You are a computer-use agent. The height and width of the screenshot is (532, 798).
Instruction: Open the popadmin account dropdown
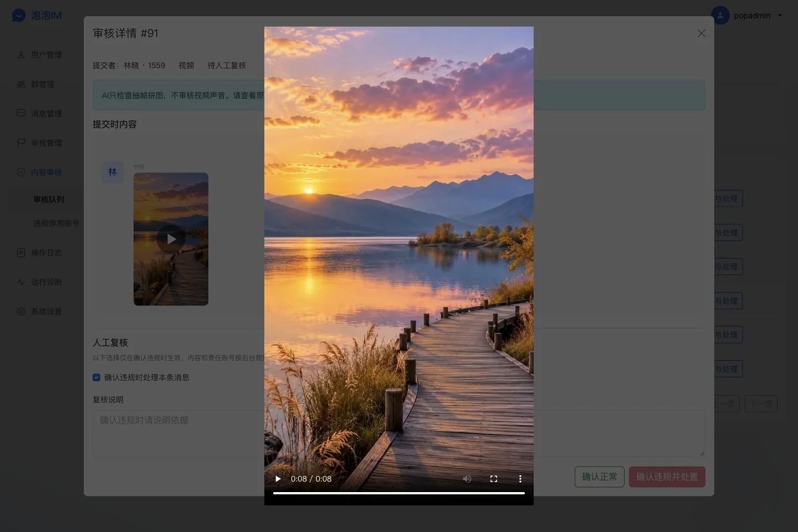748,16
